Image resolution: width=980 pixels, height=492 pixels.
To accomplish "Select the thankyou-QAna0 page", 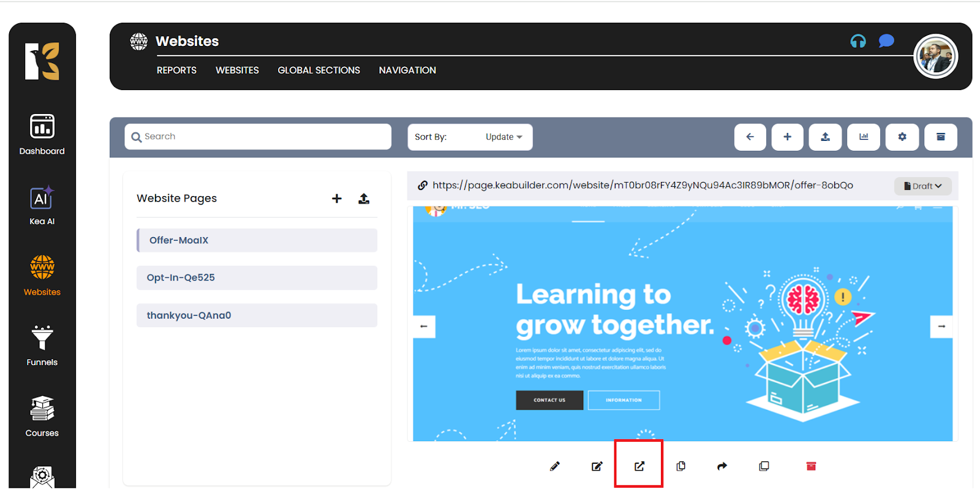I will (257, 316).
